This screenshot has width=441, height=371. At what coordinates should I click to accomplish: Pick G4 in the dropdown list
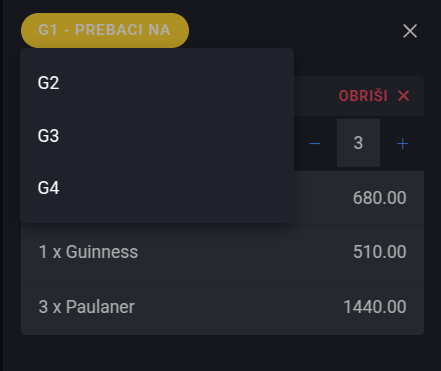pos(157,188)
